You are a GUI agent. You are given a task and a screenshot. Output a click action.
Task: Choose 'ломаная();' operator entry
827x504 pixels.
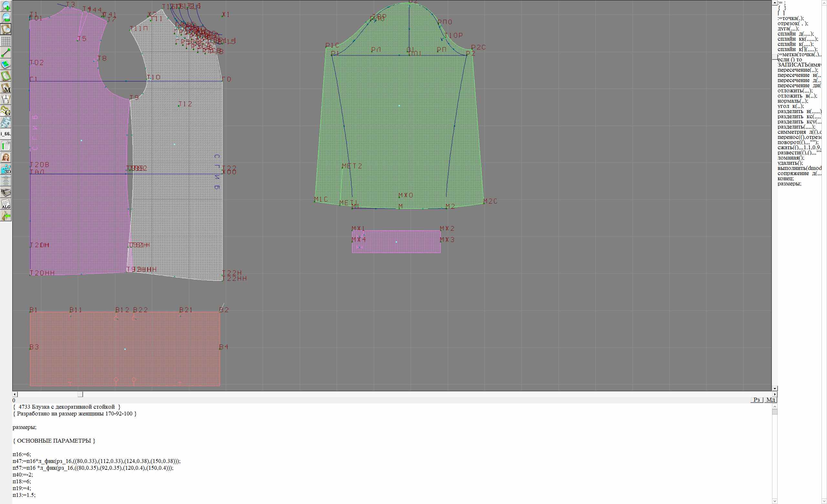791,158
